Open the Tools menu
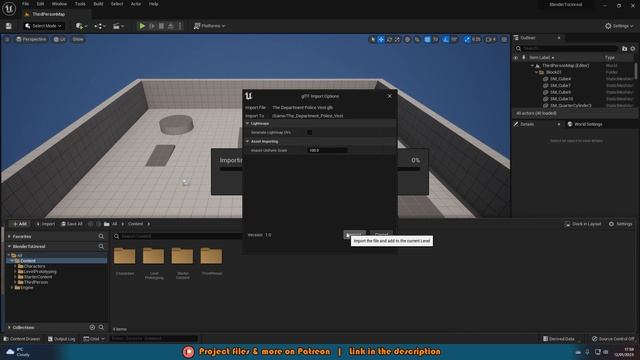This screenshot has height=360, width=640. (x=80, y=4)
